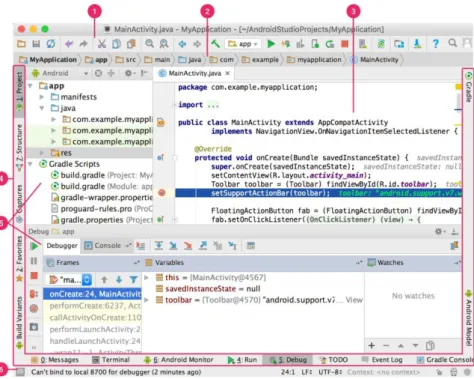Click the Navigate Back arrow icon
The width and height of the screenshot is (474, 379).
(x=182, y=44)
